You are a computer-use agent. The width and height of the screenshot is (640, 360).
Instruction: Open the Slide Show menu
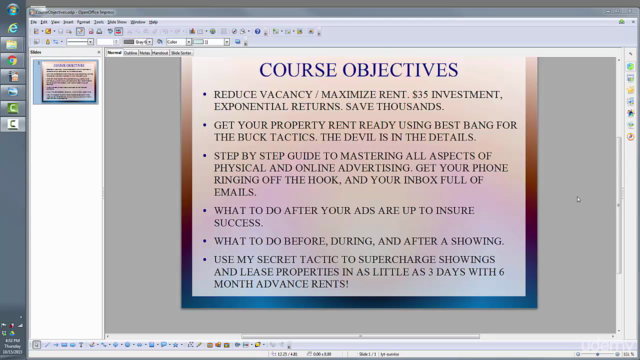point(117,22)
